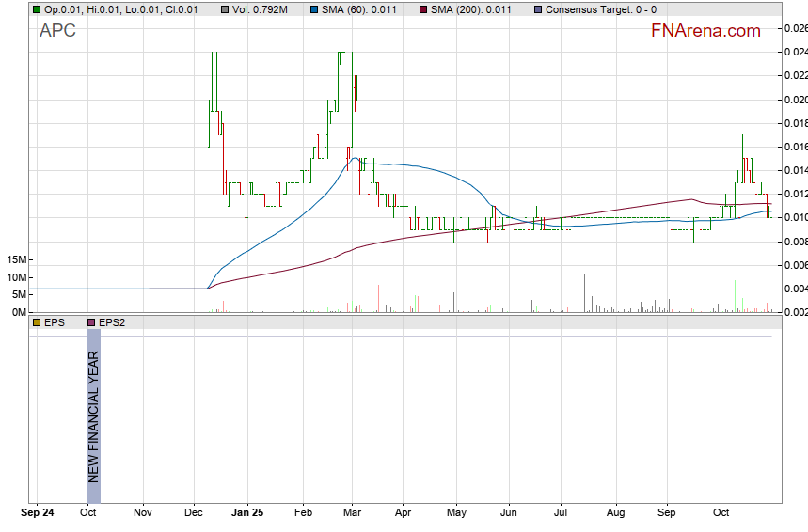This screenshot has width=808, height=532.
Task: Click the 0.024 price axis label
Action: click(x=796, y=52)
